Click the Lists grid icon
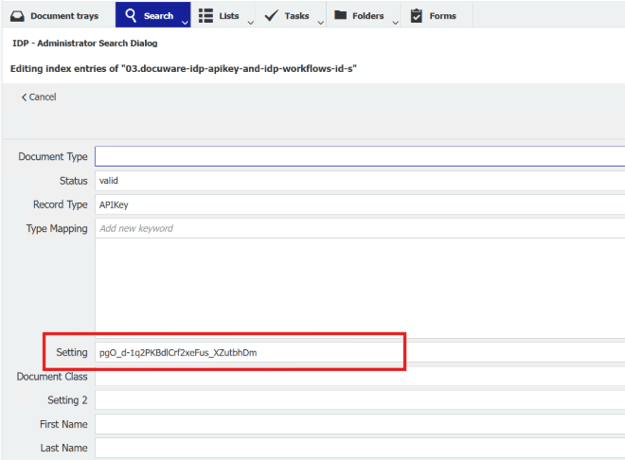The width and height of the screenshot is (625, 460). [205, 15]
